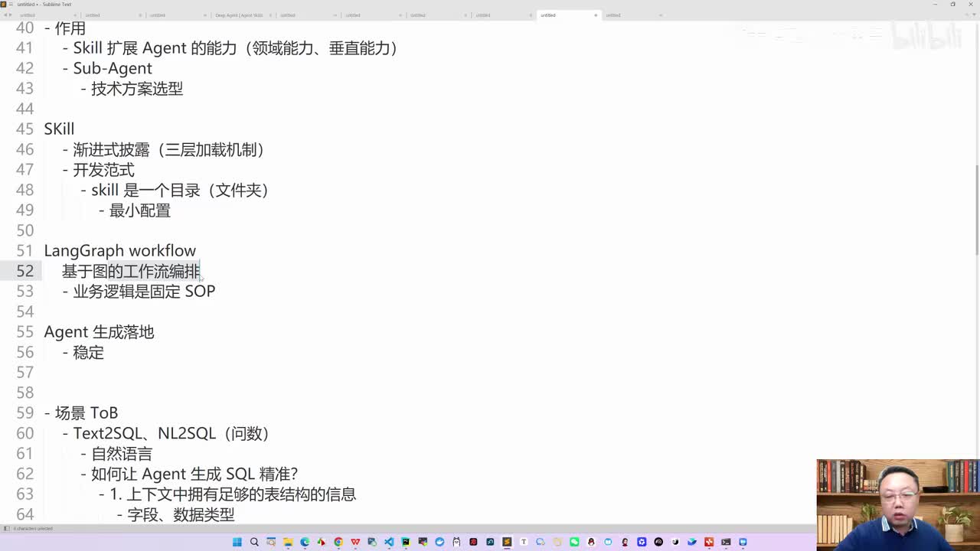The image size is (980, 551).
Task: Open the terminal icon in the taskbar
Action: coord(726,542)
